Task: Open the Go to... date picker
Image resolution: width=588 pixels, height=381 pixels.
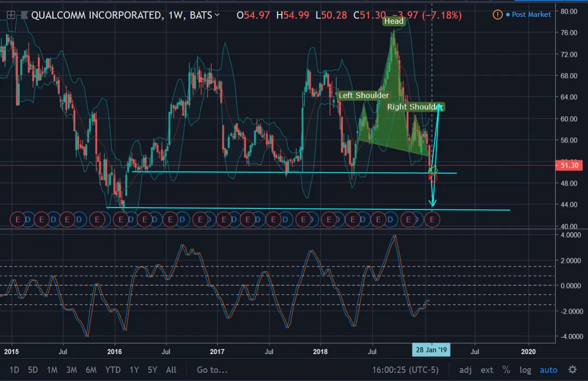Action: (x=212, y=370)
